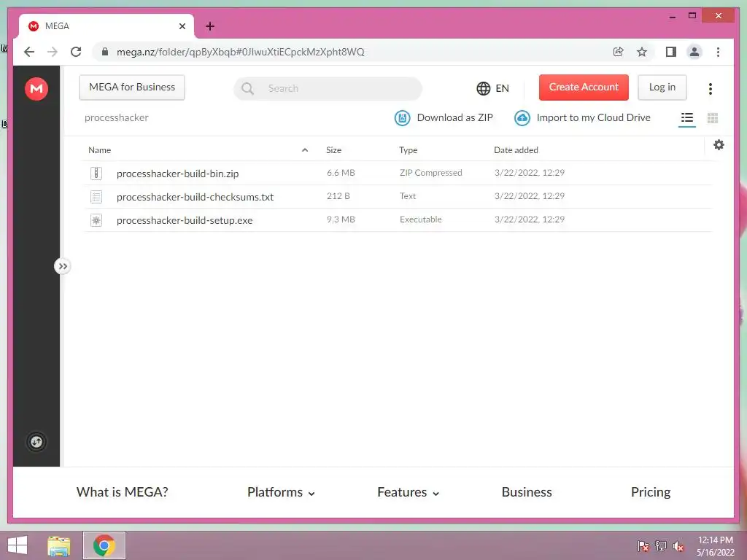Image resolution: width=747 pixels, height=560 pixels.
Task: Switch to grid thumbnail view
Action: [713, 118]
